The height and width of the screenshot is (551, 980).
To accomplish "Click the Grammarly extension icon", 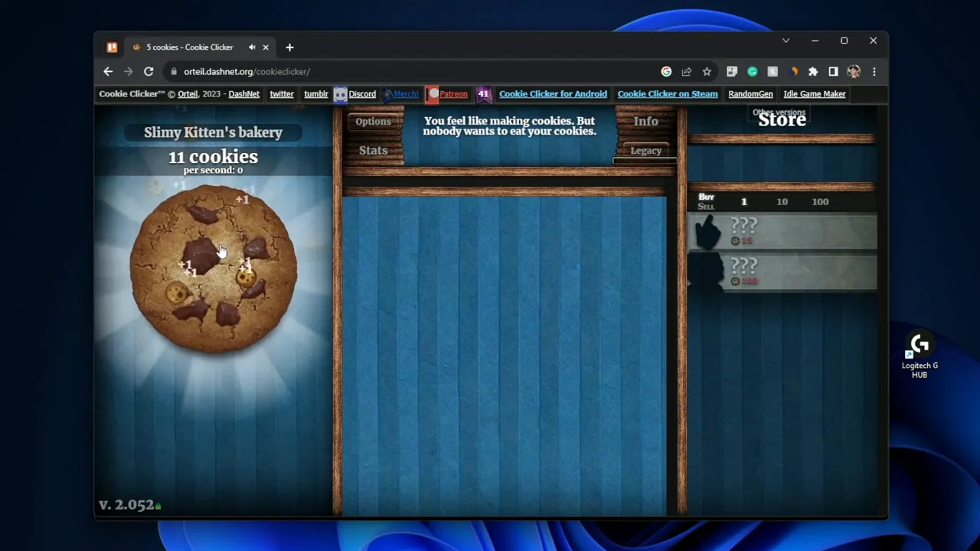I will (752, 72).
